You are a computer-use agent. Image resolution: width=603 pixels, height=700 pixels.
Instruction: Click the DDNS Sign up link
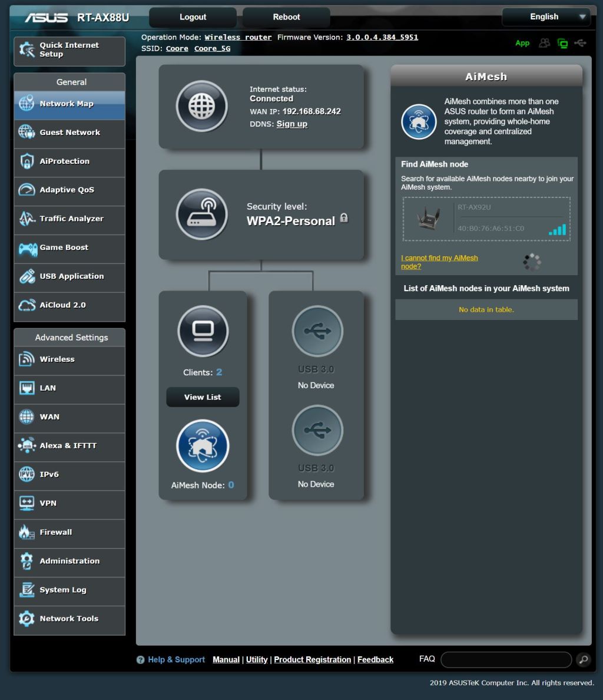click(x=291, y=124)
